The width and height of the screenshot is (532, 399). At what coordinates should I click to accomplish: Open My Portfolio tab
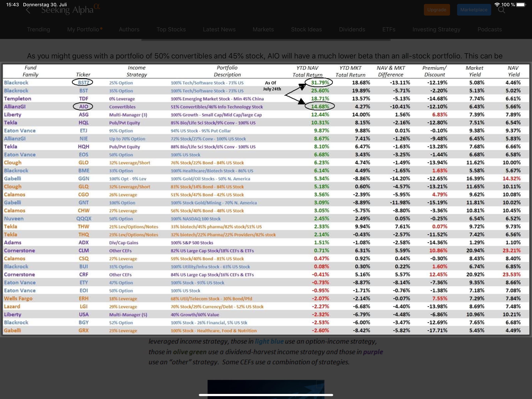[x=83, y=29]
